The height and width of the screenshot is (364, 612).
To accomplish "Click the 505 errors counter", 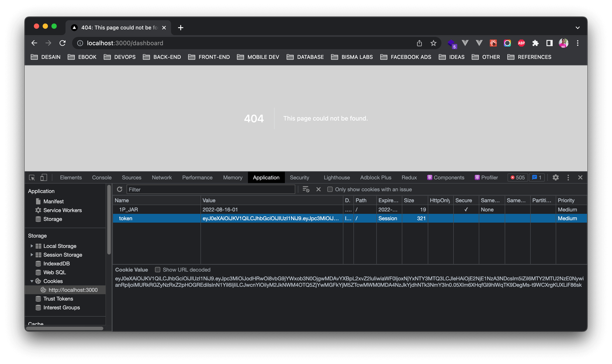I will pyautogui.click(x=517, y=178).
